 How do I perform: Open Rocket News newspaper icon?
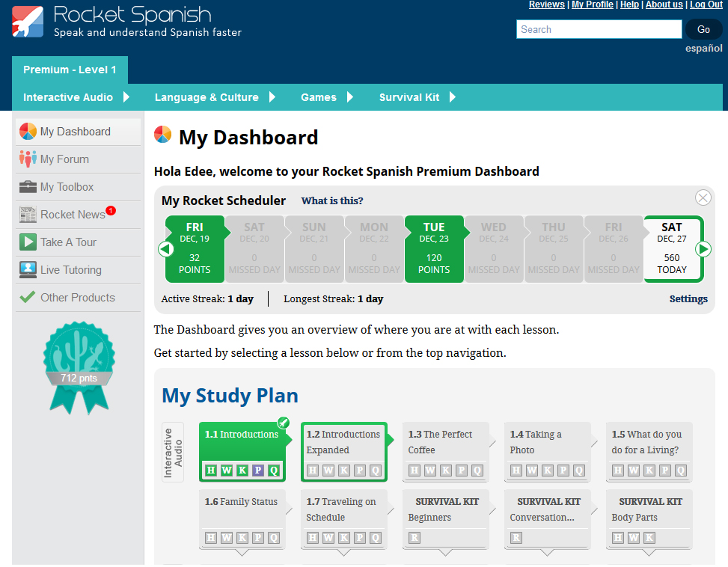coord(28,215)
